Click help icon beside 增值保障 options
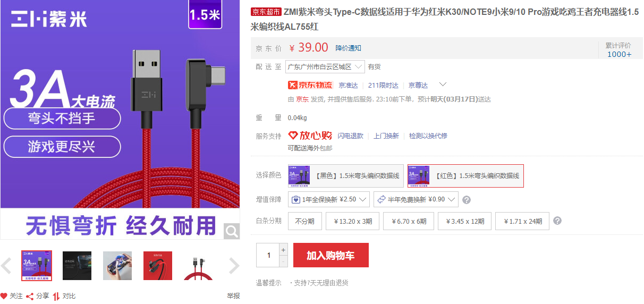The width and height of the screenshot is (644, 304). pyautogui.click(x=467, y=200)
